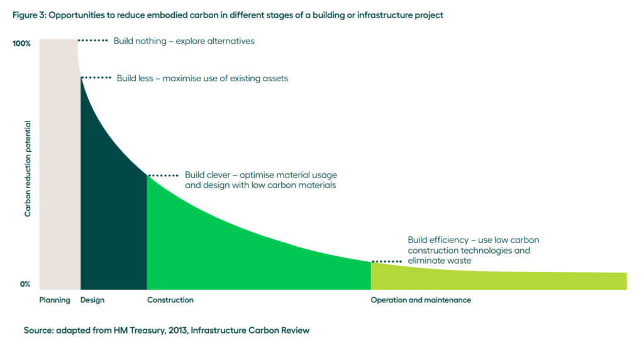
Task: Click the 'Design' stage label
Action: [92, 300]
